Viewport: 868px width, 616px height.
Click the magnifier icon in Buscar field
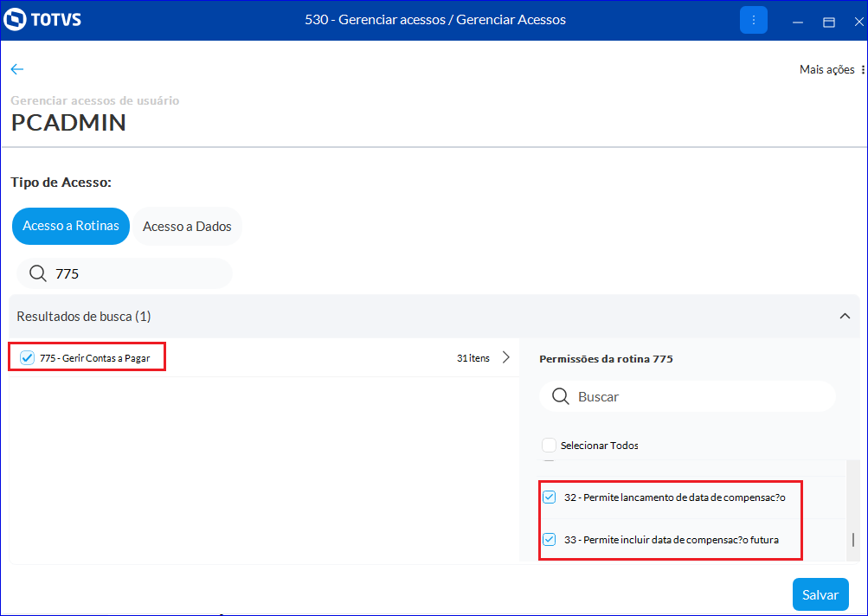pyautogui.click(x=561, y=396)
